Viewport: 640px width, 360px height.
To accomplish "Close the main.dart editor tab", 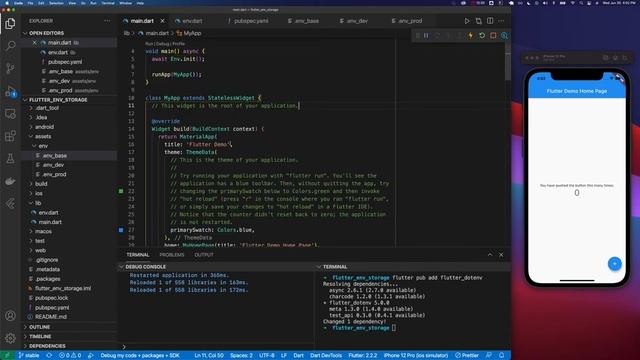I will tap(162, 21).
